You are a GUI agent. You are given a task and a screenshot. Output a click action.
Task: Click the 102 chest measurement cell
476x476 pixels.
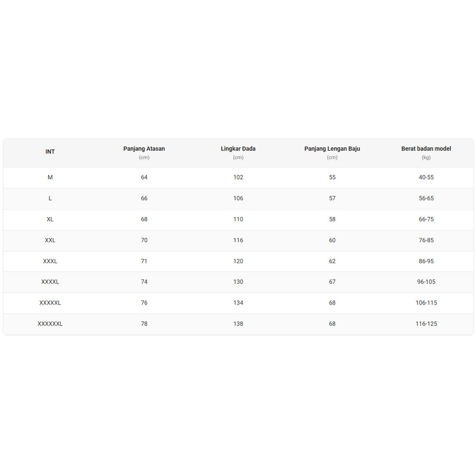(238, 178)
